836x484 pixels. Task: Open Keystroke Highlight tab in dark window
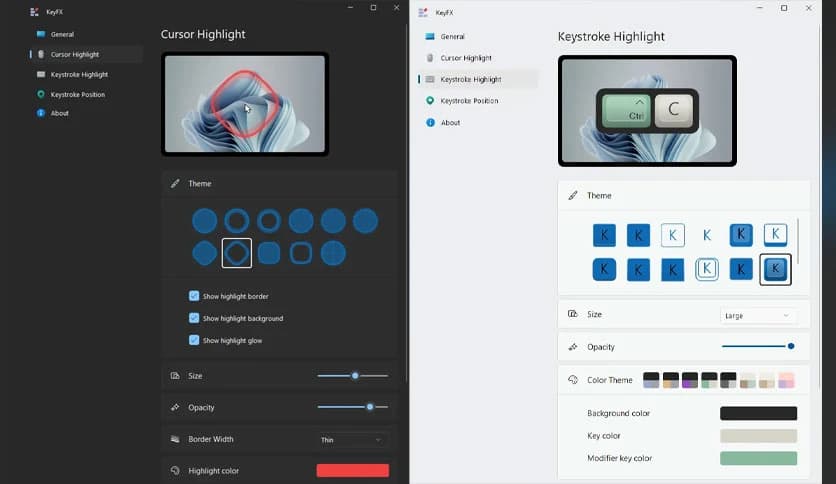click(x=79, y=74)
